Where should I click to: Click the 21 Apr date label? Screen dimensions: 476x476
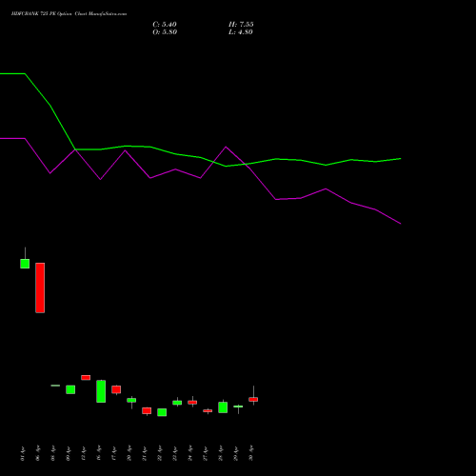[x=144, y=453]
